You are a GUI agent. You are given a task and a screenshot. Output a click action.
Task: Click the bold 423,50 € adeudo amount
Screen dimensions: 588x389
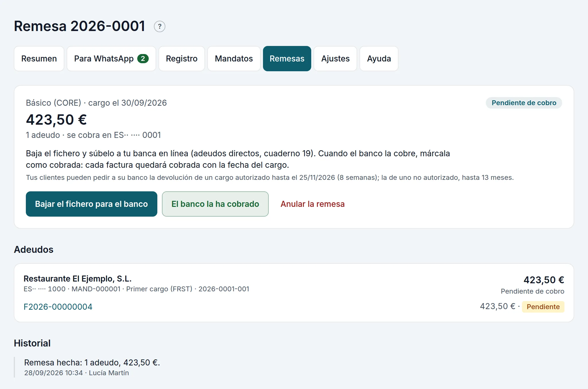point(544,280)
